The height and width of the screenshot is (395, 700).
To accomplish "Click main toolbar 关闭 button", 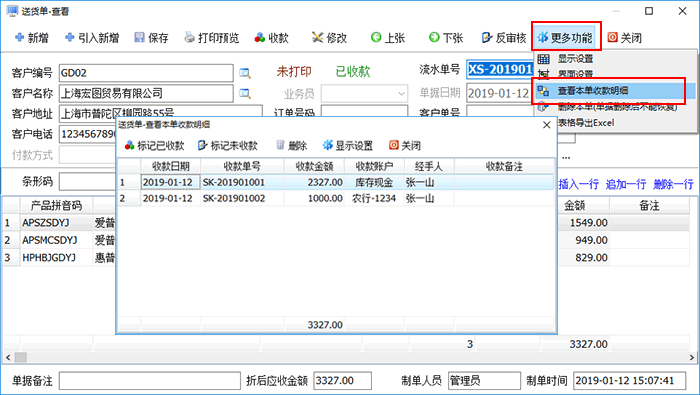I will click(625, 38).
